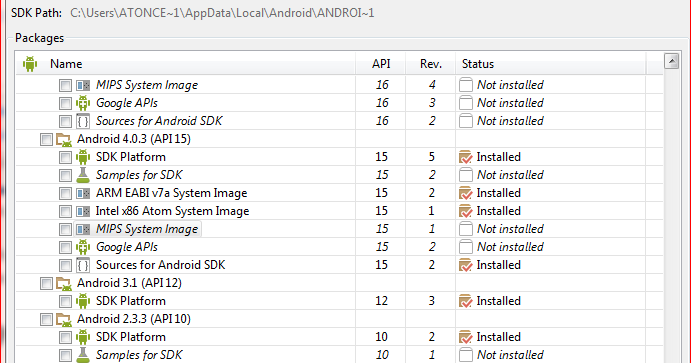The image size is (691, 363).
Task: Check the API 15 MIPS System Image checkbox
Action: [65, 230]
